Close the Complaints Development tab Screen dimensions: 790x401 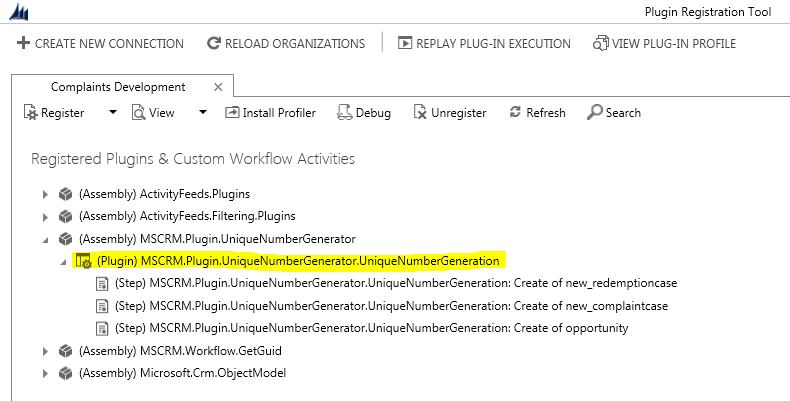pos(218,87)
